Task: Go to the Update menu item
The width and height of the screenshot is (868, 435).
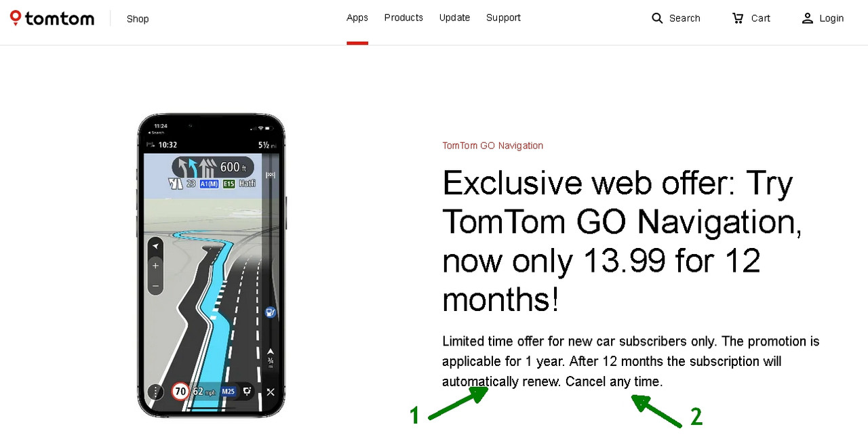Action: pos(454,18)
